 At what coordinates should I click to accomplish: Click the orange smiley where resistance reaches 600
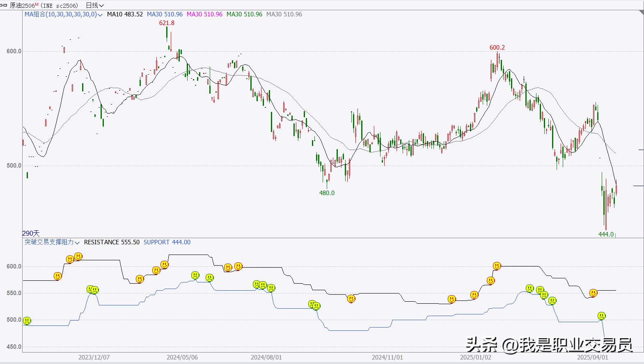(x=497, y=266)
